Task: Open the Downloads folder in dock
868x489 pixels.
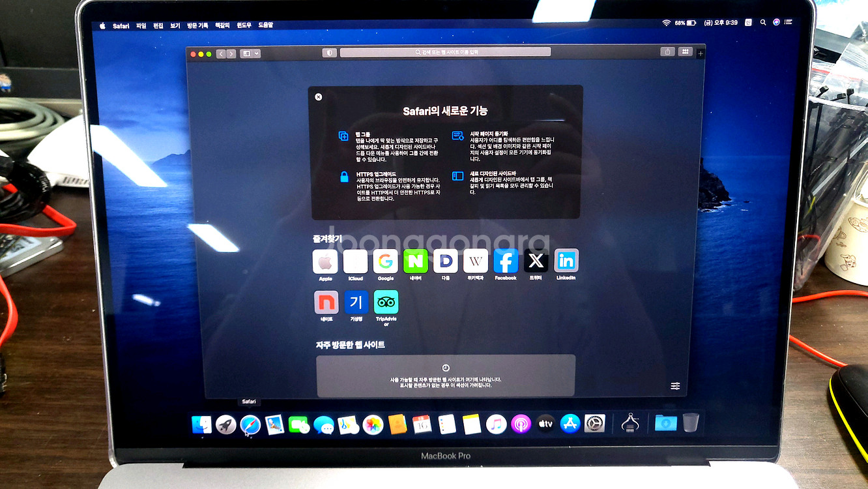Action: [665, 422]
